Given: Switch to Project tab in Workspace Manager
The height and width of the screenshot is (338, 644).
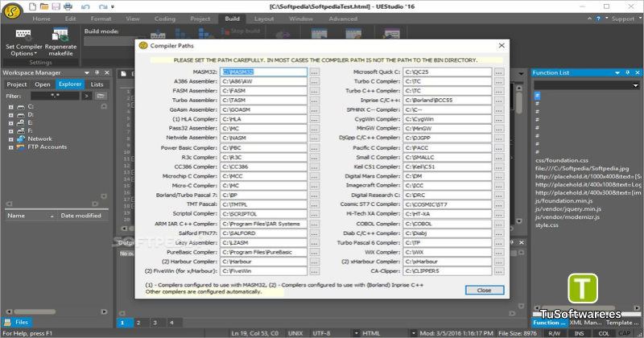Looking at the screenshot, I should [x=16, y=84].
